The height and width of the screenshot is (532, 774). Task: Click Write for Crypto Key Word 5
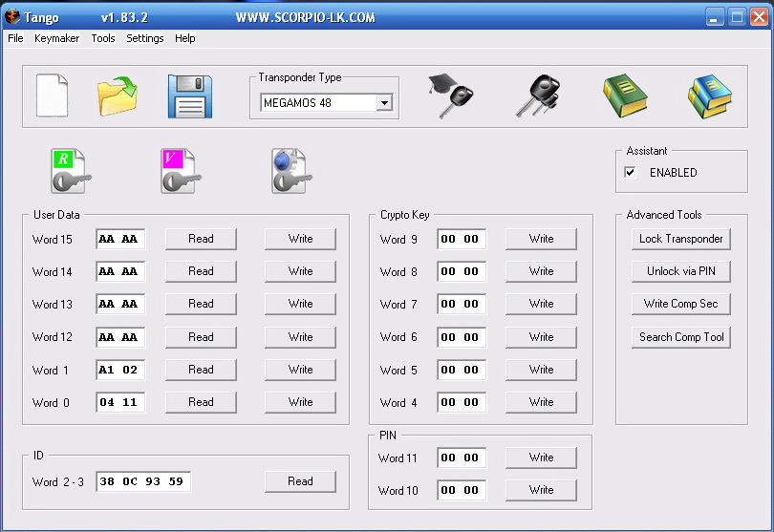541,370
